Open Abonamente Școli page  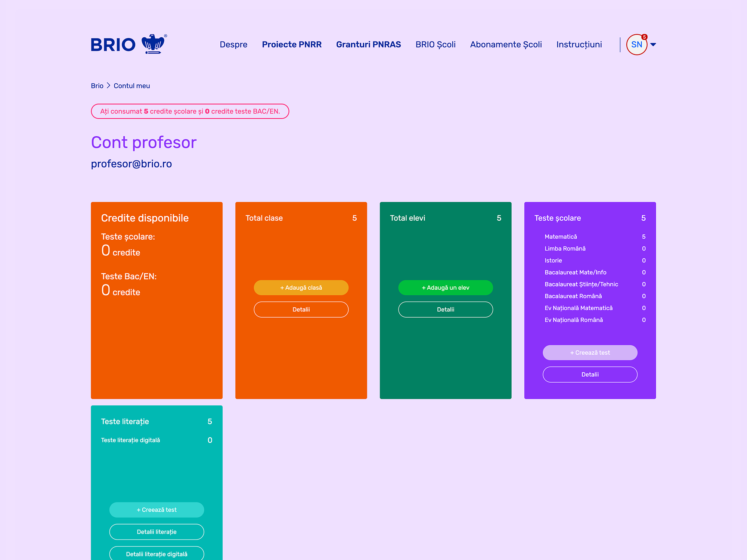(506, 44)
